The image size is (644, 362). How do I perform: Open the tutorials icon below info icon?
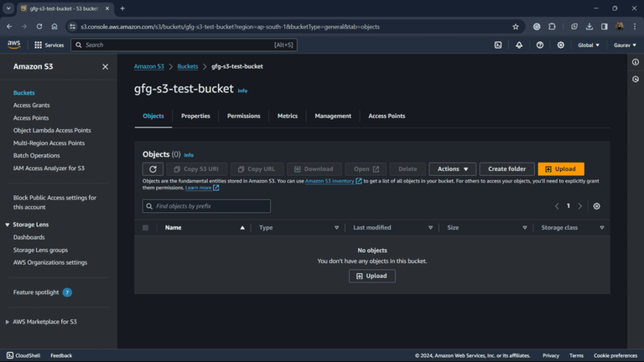[x=636, y=80]
